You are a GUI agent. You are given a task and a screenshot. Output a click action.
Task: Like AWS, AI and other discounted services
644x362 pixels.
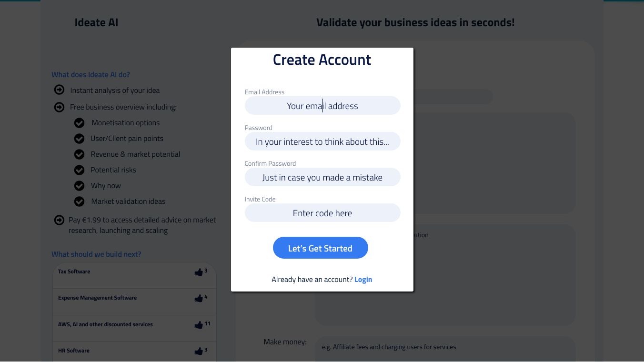pyautogui.click(x=199, y=325)
